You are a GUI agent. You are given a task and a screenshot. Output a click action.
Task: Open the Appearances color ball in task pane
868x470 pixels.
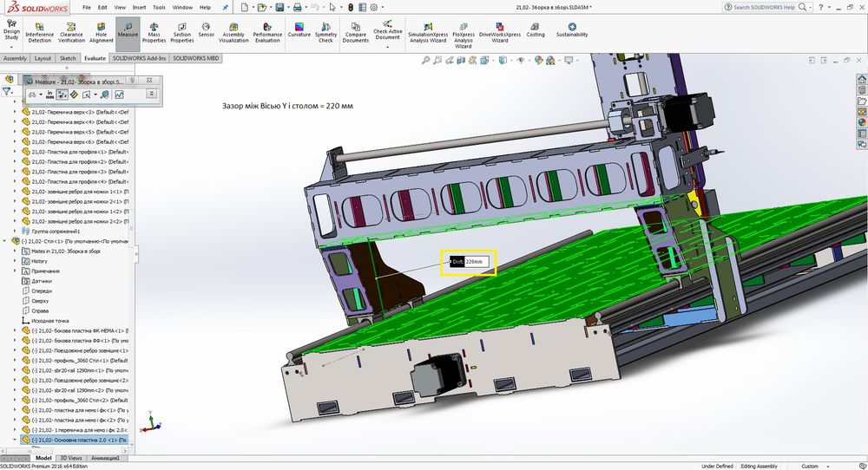tap(861, 122)
